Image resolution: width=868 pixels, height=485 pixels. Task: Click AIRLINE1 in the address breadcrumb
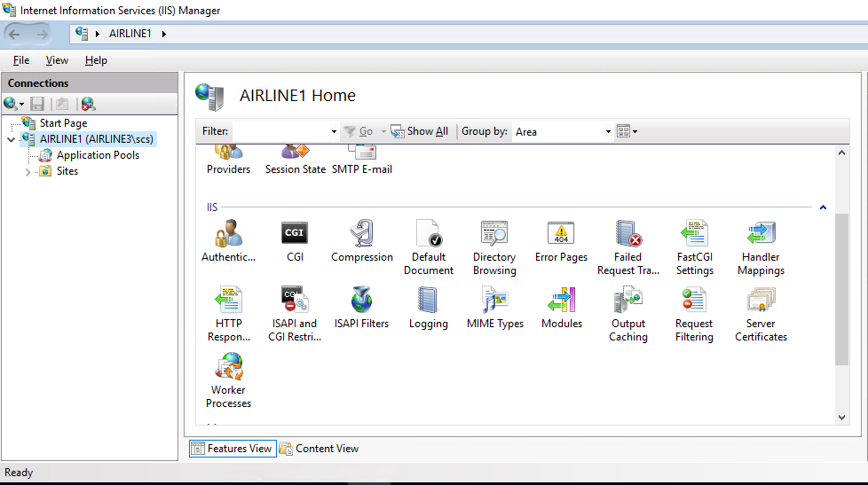coord(130,34)
